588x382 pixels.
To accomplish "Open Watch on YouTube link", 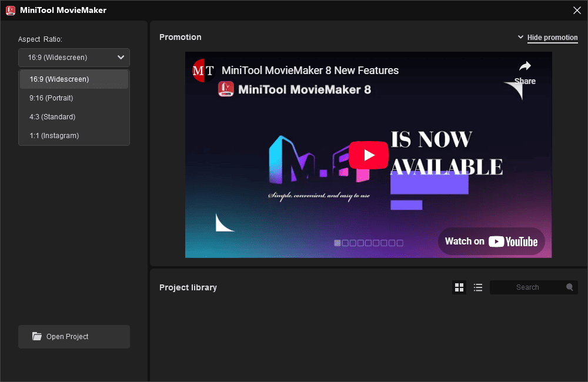I will [x=491, y=242].
